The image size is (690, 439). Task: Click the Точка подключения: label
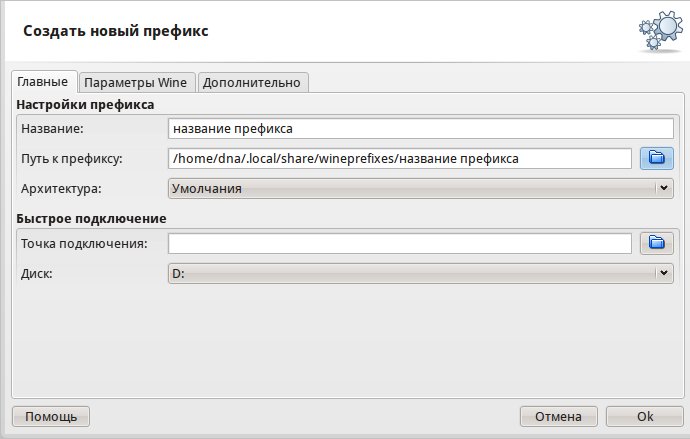point(84,243)
